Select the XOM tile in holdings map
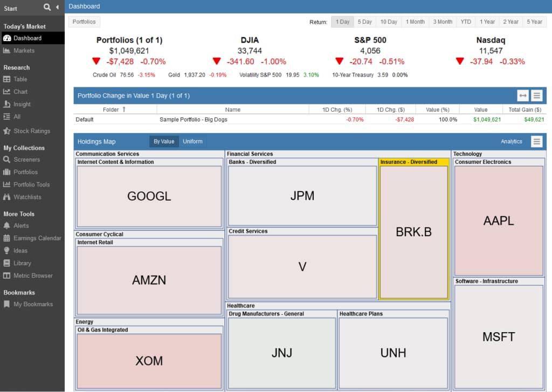 tap(149, 361)
